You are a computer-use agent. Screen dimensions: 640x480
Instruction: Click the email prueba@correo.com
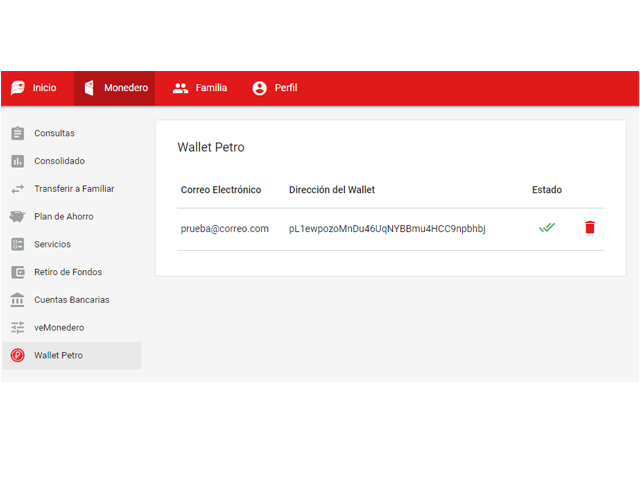pos(224,229)
